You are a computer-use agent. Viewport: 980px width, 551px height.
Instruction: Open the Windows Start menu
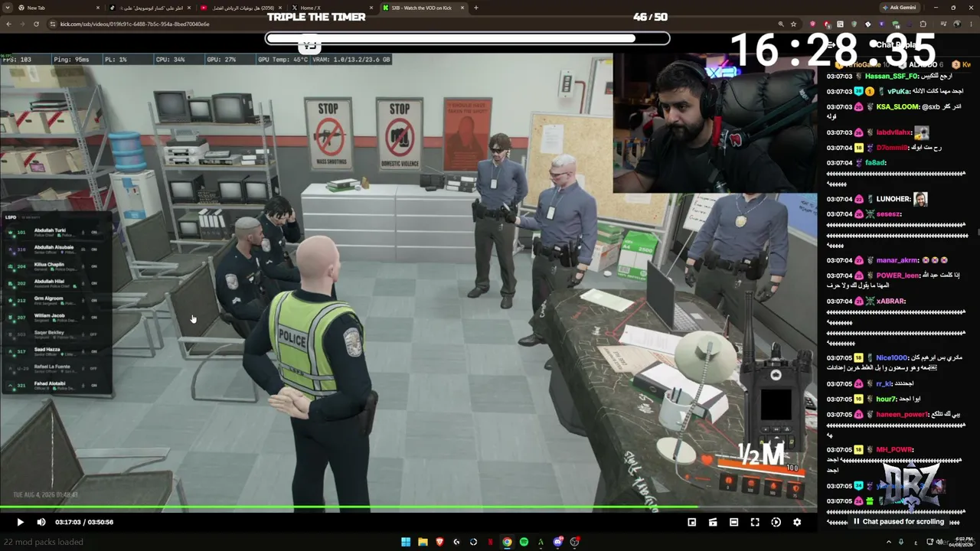pyautogui.click(x=406, y=542)
